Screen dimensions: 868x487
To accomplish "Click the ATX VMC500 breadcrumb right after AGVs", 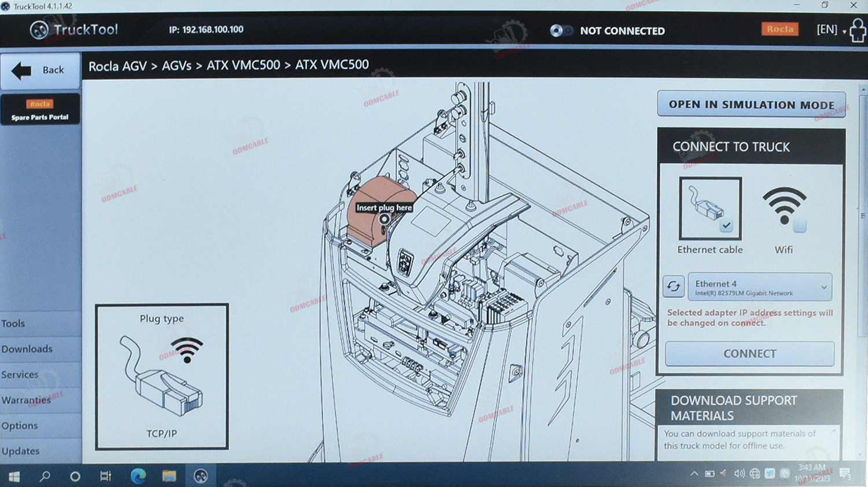I will click(243, 65).
